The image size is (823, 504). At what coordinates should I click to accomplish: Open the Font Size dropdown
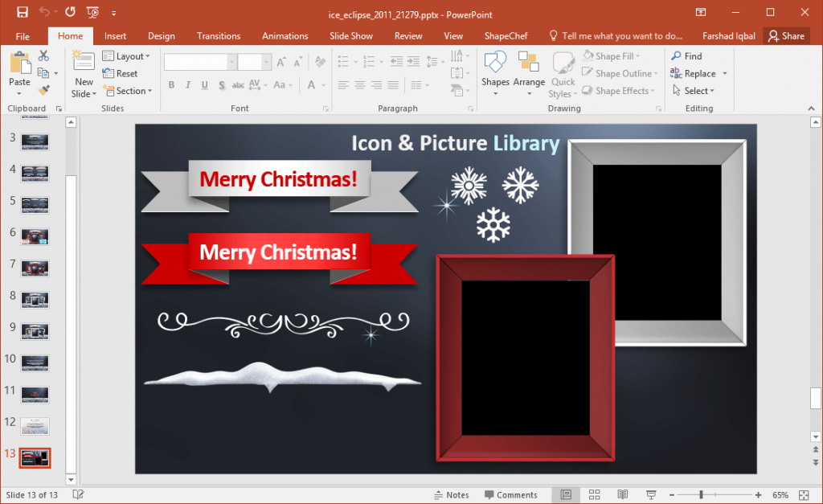[x=268, y=61]
